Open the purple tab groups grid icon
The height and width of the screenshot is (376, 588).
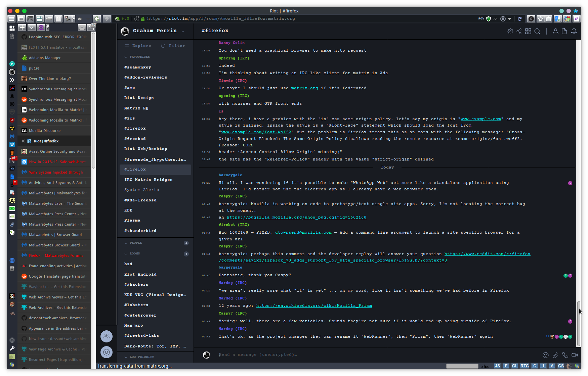click(x=41, y=28)
